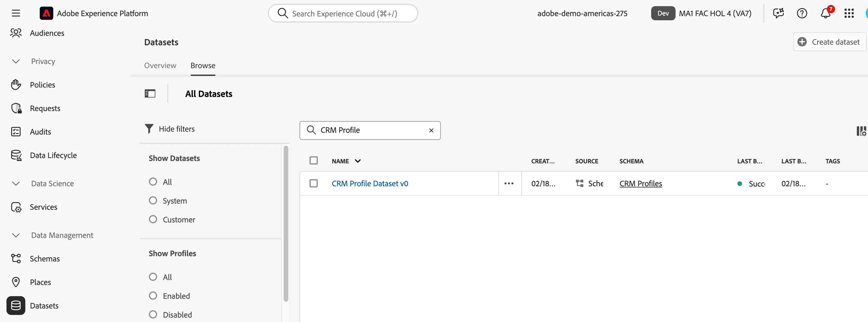Open CRM Profile Dataset v0 link
The height and width of the screenshot is (322, 868).
click(x=370, y=184)
